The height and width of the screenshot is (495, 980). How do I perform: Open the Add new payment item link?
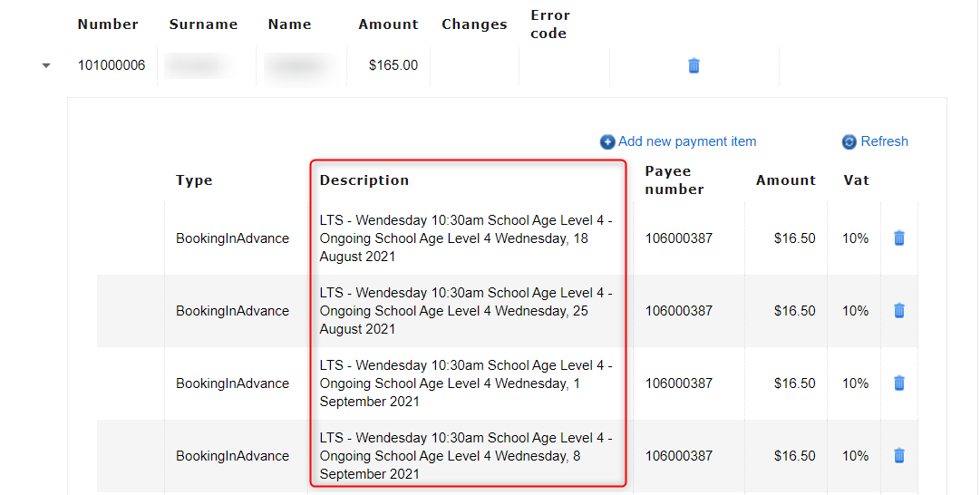686,141
